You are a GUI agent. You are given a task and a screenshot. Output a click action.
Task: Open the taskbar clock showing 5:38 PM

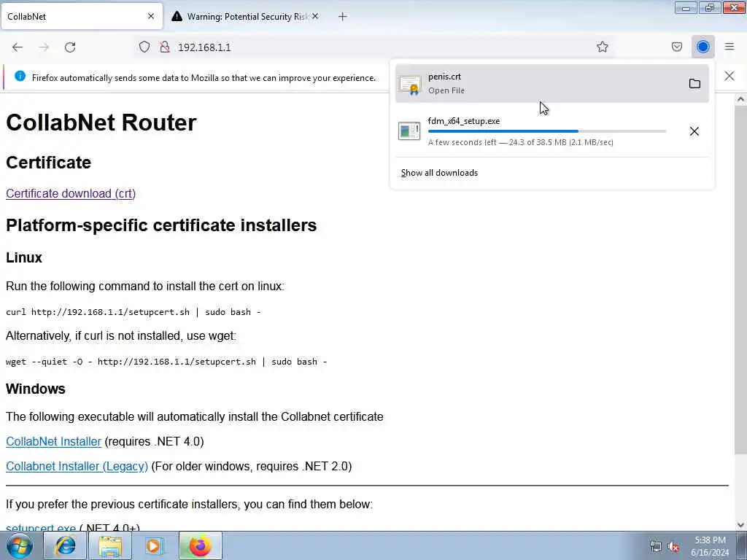click(x=710, y=546)
